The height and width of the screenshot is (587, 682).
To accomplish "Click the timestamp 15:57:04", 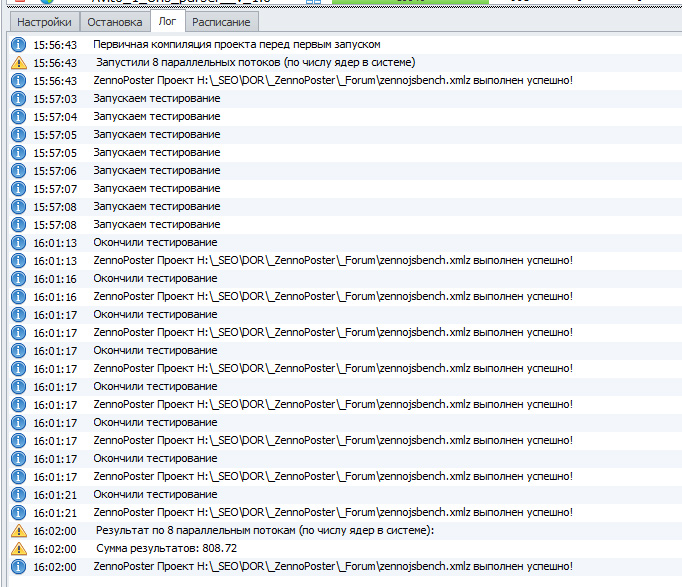I will pyautogui.click(x=55, y=117).
